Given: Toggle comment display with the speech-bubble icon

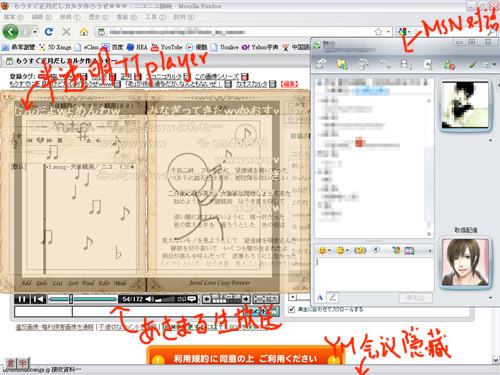Looking at the screenshot, I should pos(192,299).
